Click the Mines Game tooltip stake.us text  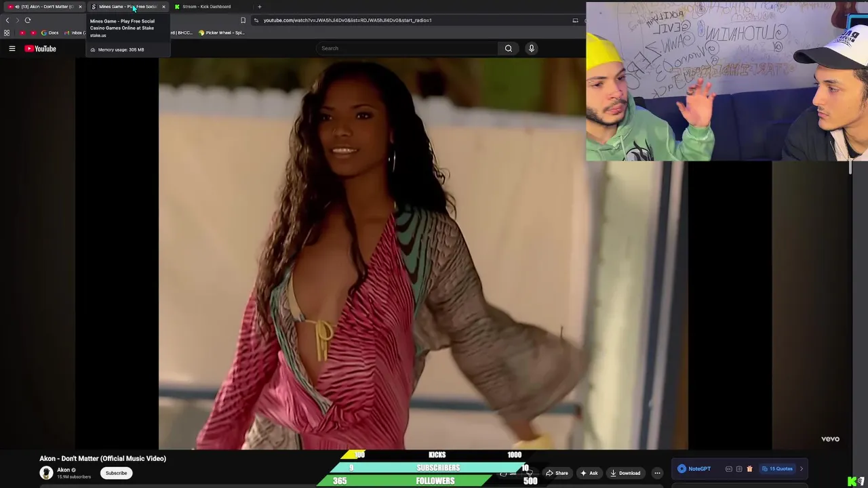98,35
